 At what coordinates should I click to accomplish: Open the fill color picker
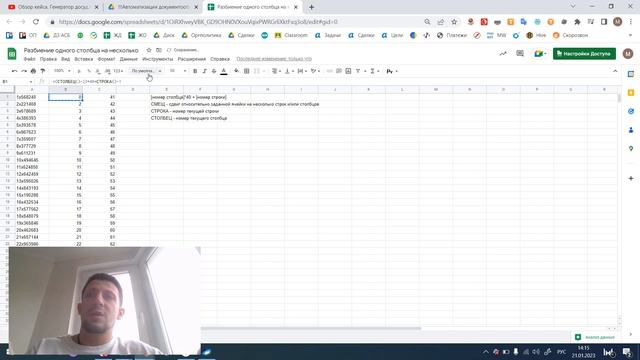tap(236, 71)
